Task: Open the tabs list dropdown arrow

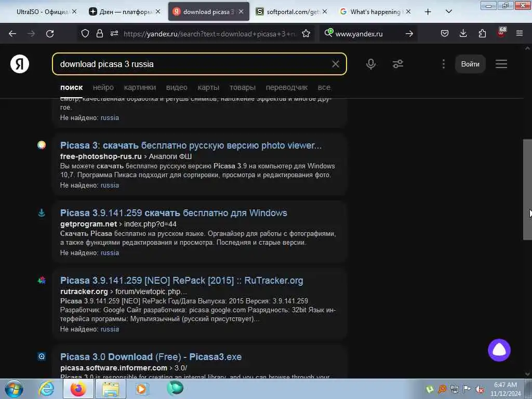Action: tap(448, 11)
